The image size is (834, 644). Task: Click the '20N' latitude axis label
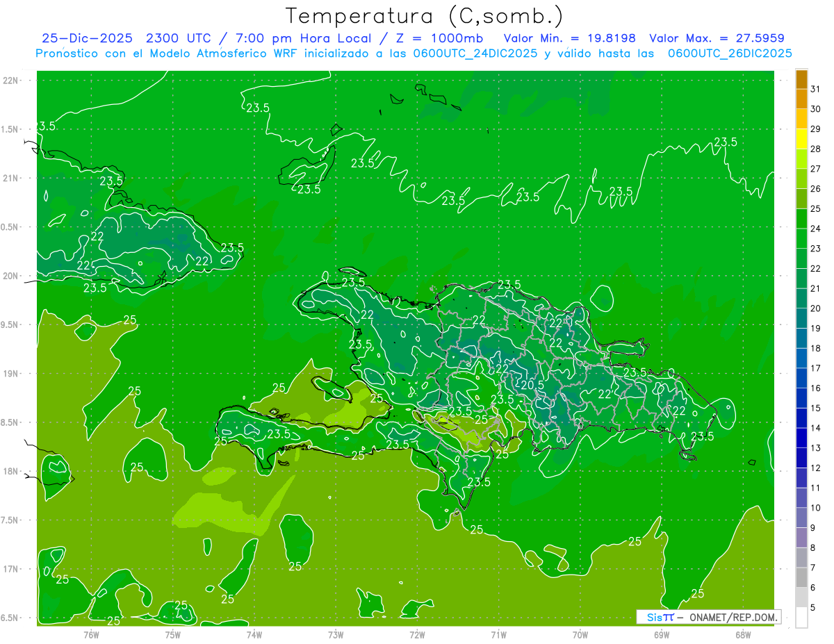[12, 276]
